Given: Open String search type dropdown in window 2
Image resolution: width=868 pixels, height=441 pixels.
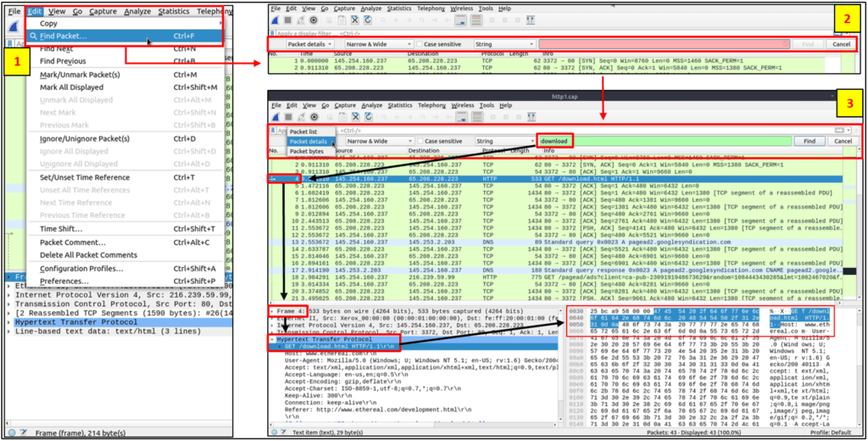Looking at the screenshot, I should pos(505,44).
